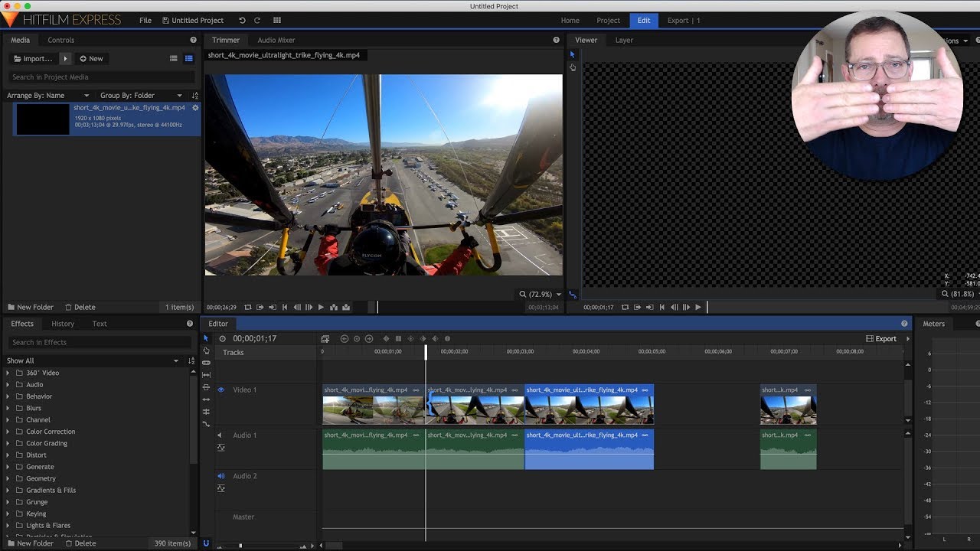The height and width of the screenshot is (551, 980).
Task: Open Media panel help icon
Action: point(193,40)
